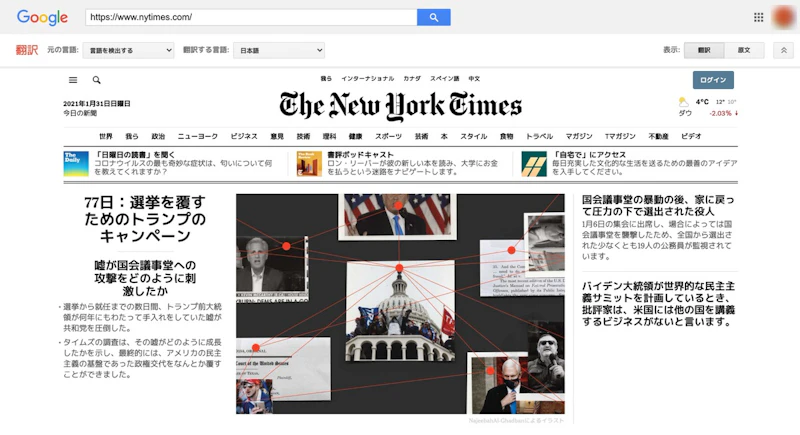Open the 不動産 section

[x=658, y=136]
